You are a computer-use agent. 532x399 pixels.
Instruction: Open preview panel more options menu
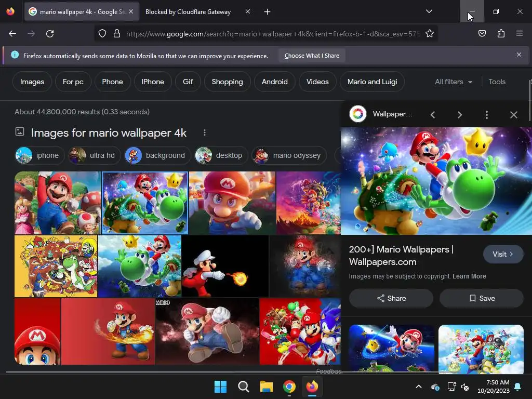pyautogui.click(x=486, y=115)
